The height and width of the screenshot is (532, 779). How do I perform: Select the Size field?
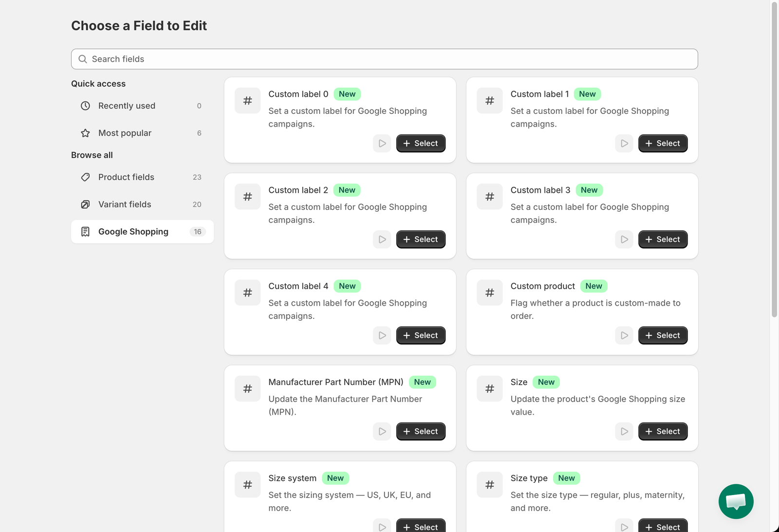[663, 431]
